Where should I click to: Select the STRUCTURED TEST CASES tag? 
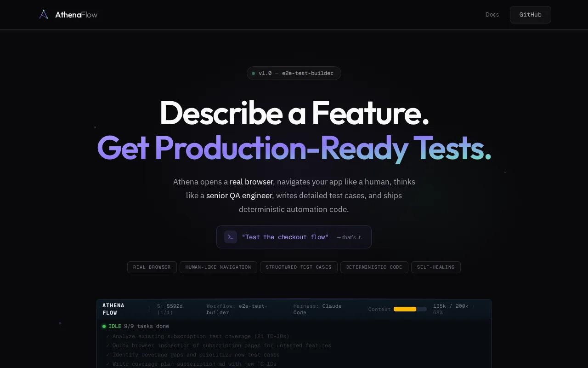pos(299,267)
